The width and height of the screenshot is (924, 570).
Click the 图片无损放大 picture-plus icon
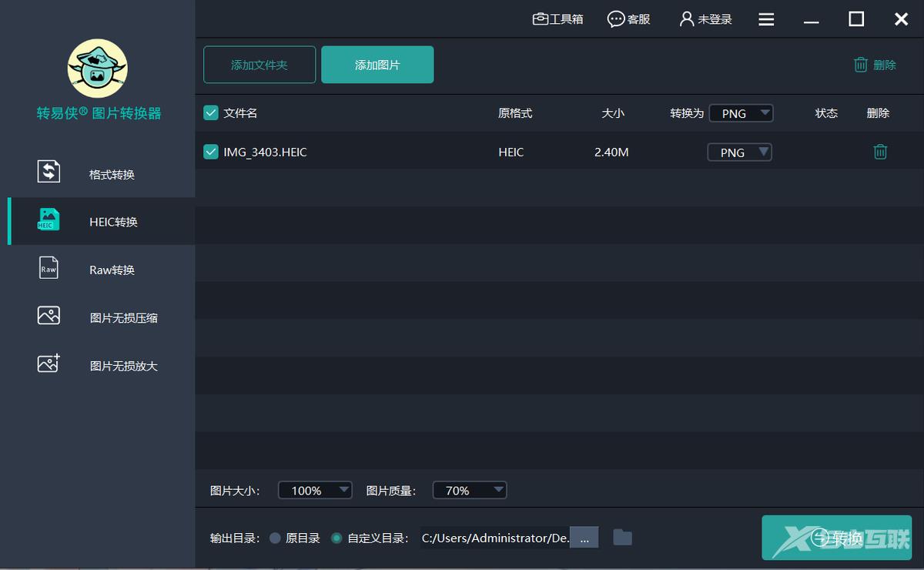click(x=49, y=363)
